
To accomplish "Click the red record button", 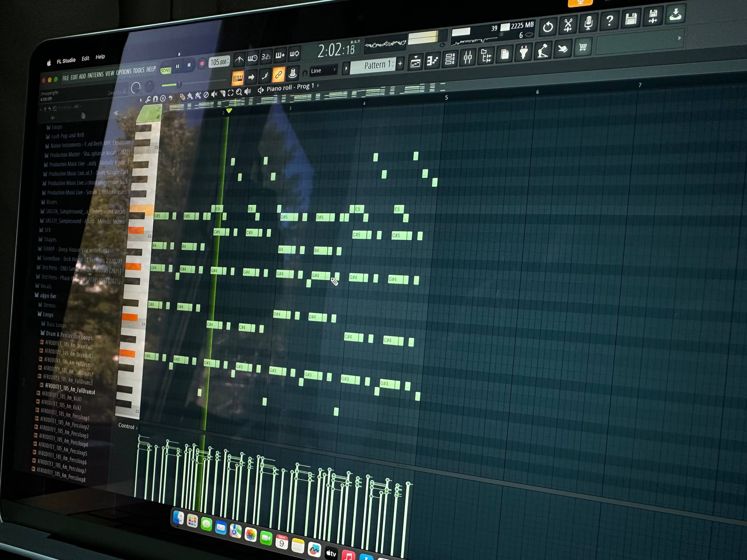I will (202, 64).
